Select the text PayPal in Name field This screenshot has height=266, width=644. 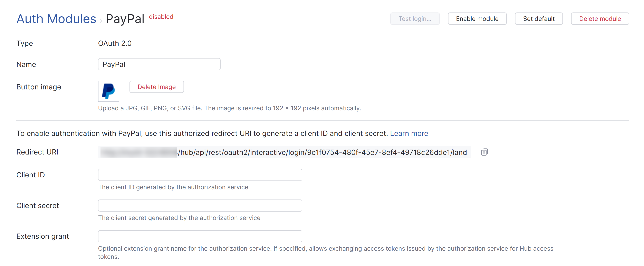pyautogui.click(x=114, y=64)
